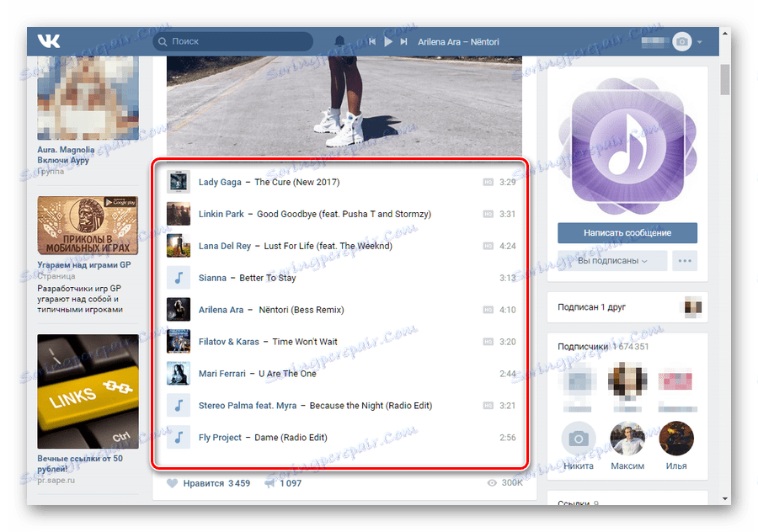758x532 pixels.
Task: Click the HQ badge on Lana Del Rey track
Action: pyautogui.click(x=488, y=246)
